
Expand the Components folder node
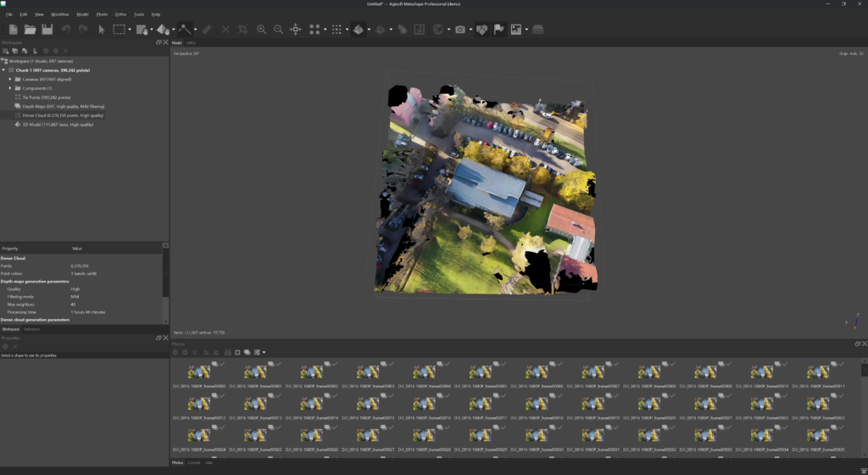click(x=10, y=88)
